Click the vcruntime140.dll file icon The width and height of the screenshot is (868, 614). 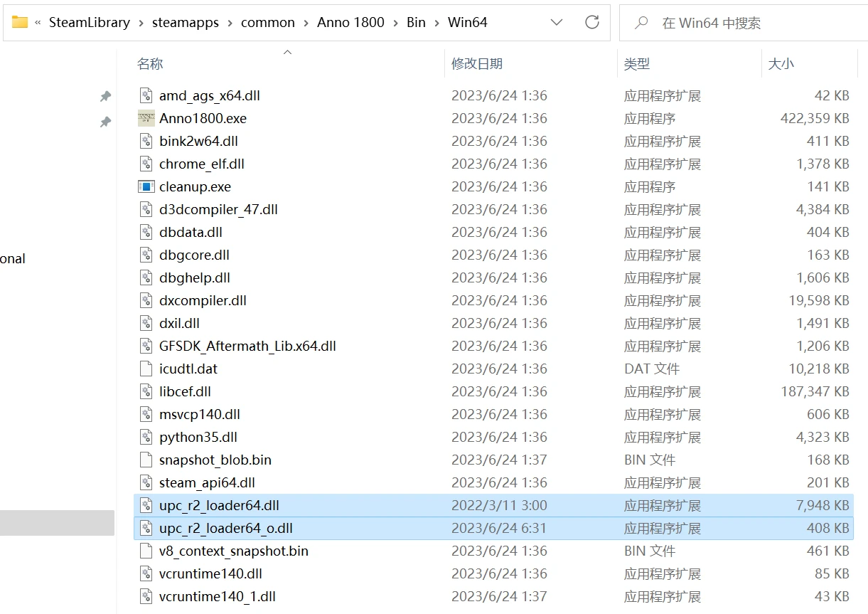[146, 574]
